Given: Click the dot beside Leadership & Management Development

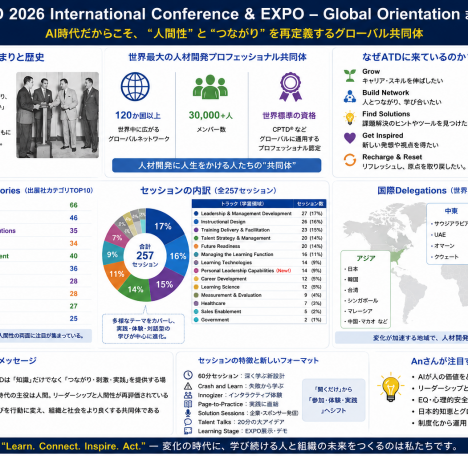Looking at the screenshot, I should (x=196, y=213).
